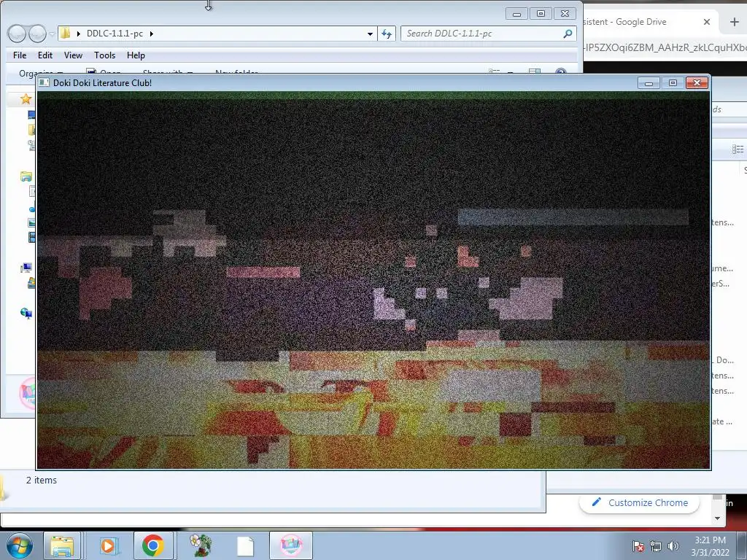
Task: Click the search magnifier icon in Explorer
Action: point(568,34)
